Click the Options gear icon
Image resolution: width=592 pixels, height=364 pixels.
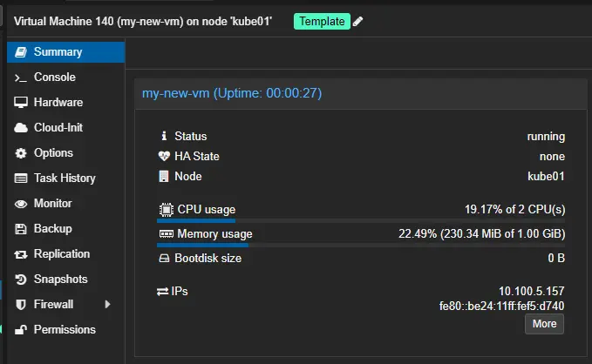coord(21,153)
